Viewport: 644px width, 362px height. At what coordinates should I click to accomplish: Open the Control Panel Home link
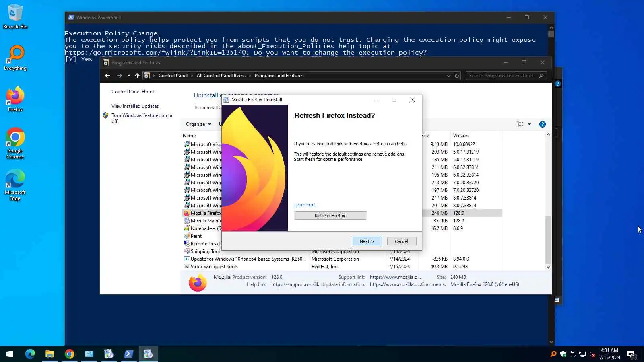(133, 92)
